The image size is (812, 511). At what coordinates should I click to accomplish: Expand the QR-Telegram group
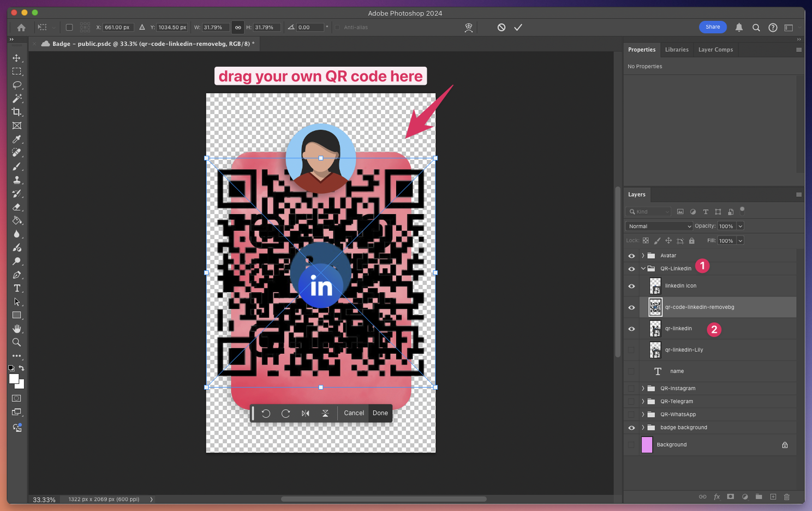(643, 401)
